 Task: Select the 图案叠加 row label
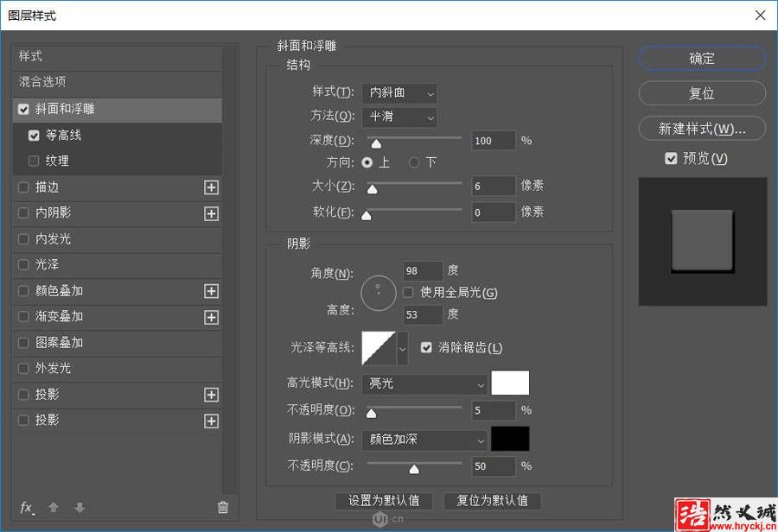[x=59, y=343]
